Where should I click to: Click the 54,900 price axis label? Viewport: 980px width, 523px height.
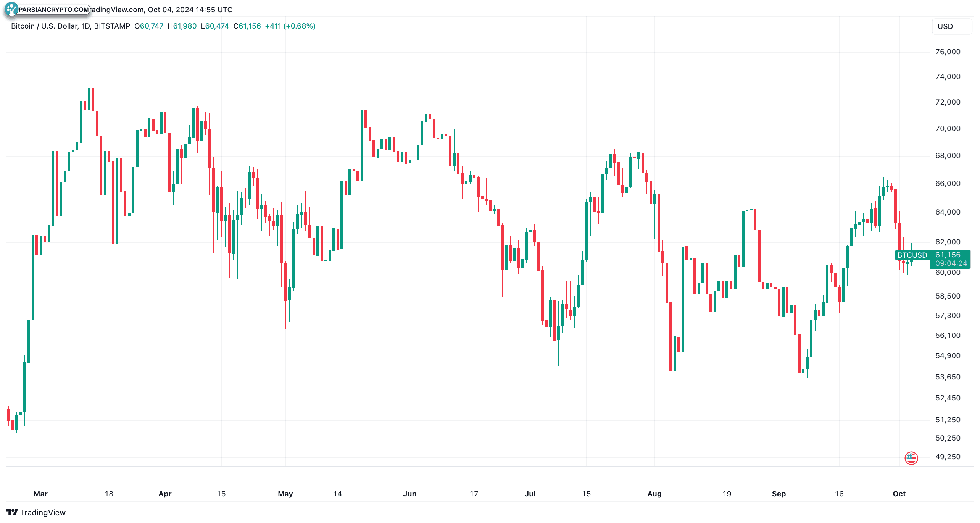tap(948, 355)
